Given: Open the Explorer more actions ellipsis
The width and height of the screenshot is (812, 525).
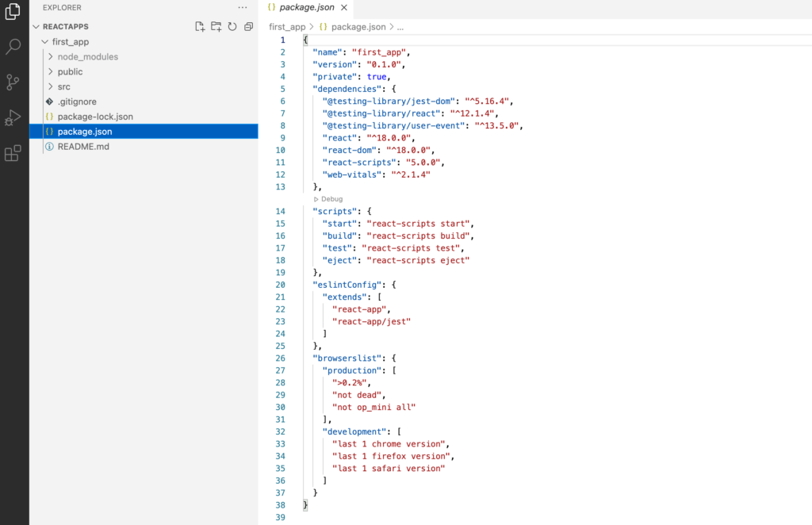Looking at the screenshot, I should click(x=243, y=7).
